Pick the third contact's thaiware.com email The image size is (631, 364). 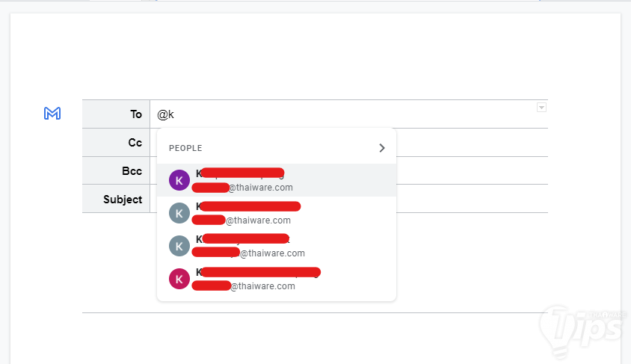pos(272,253)
